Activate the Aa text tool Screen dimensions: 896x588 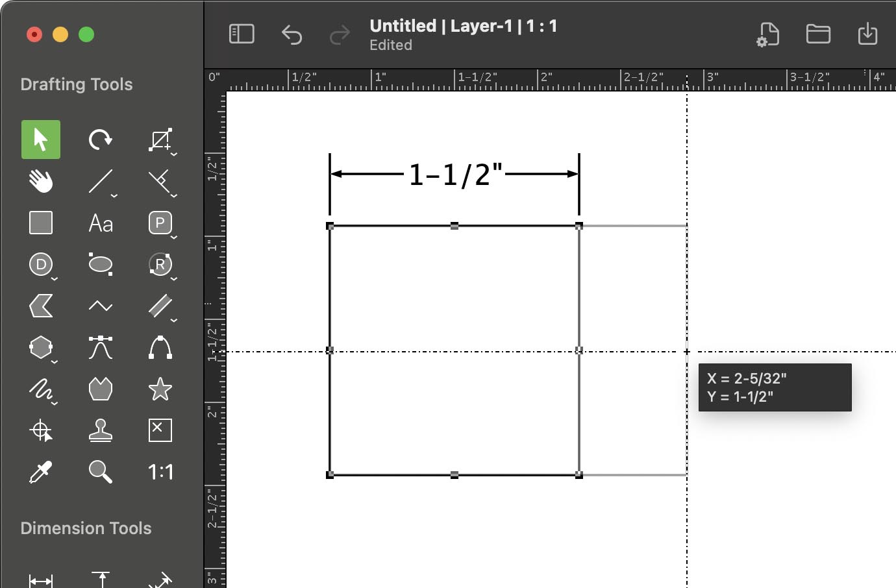pyautogui.click(x=101, y=223)
